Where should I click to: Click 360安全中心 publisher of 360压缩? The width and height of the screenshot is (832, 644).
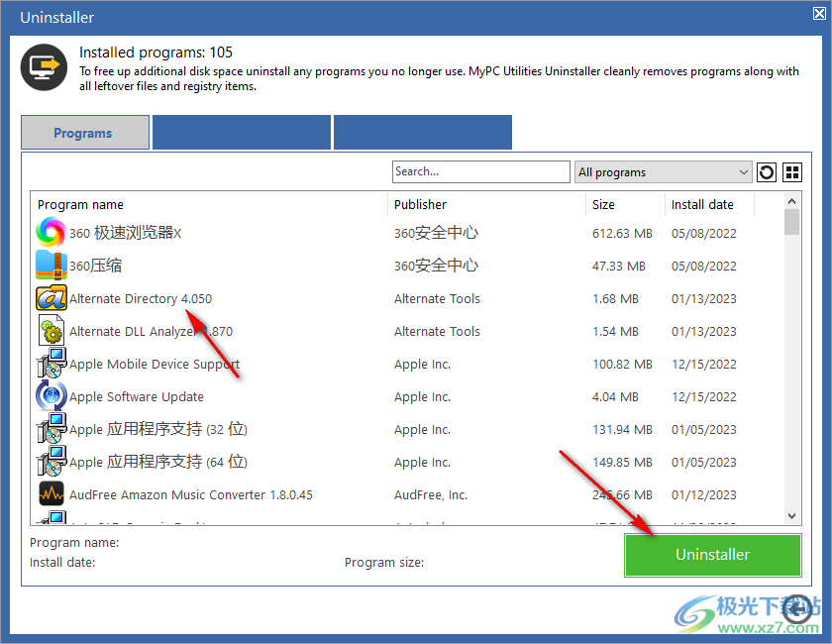pos(436,266)
